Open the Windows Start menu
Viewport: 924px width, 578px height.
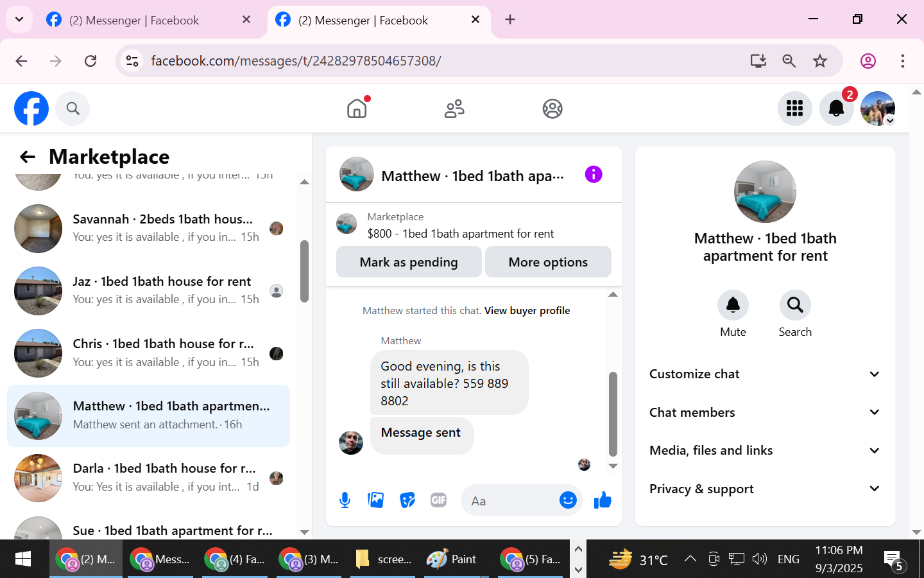(x=23, y=559)
